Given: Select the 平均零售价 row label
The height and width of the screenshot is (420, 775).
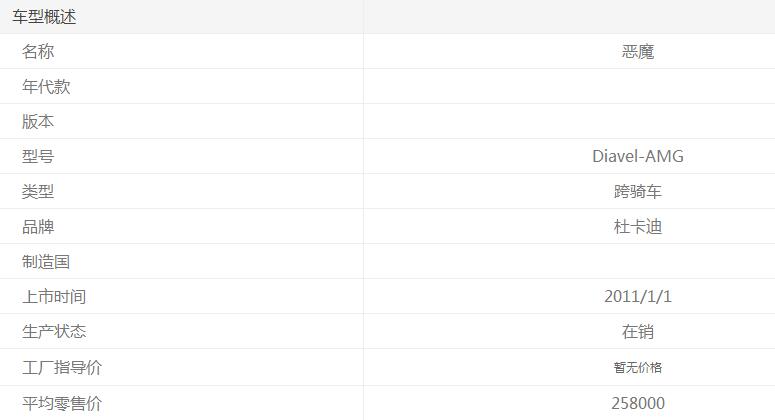Looking at the screenshot, I should click(x=62, y=404).
